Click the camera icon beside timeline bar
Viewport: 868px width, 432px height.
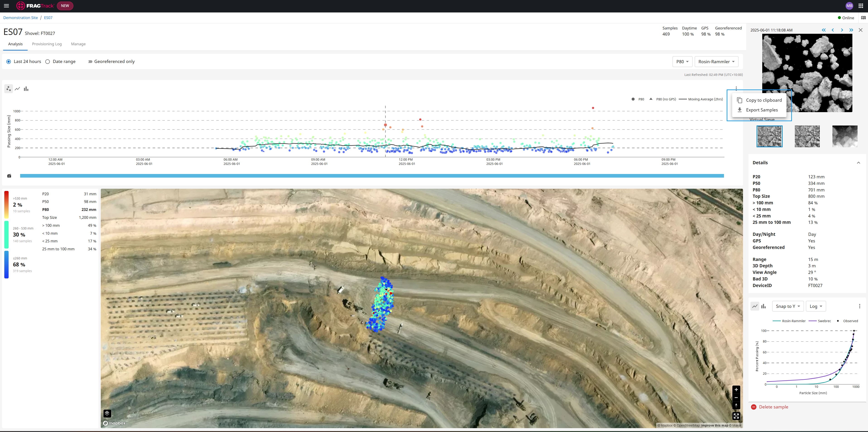(x=9, y=176)
